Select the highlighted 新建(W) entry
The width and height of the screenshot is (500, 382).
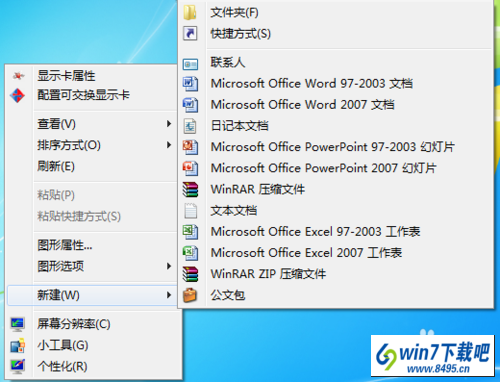click(x=93, y=295)
